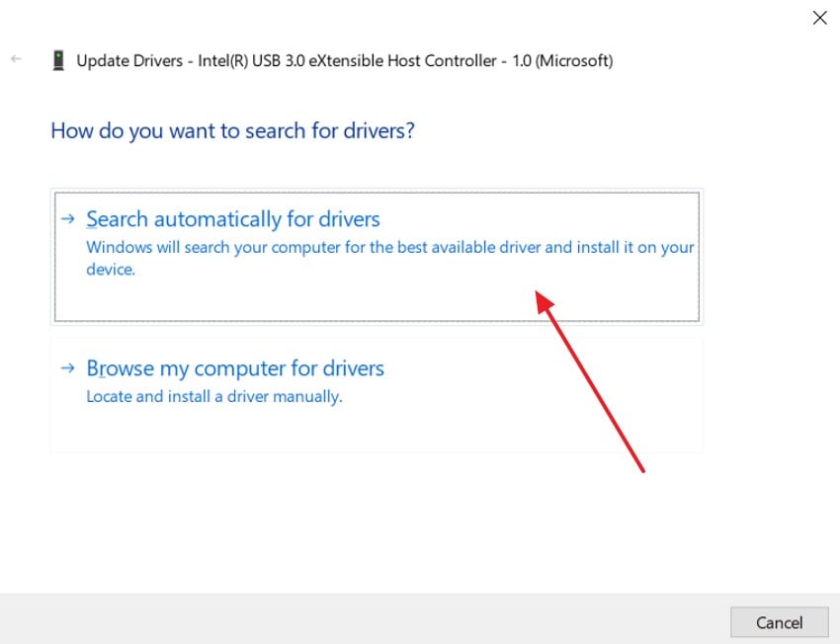
Task: Click the USB device icon in title
Action: pyautogui.click(x=58, y=60)
